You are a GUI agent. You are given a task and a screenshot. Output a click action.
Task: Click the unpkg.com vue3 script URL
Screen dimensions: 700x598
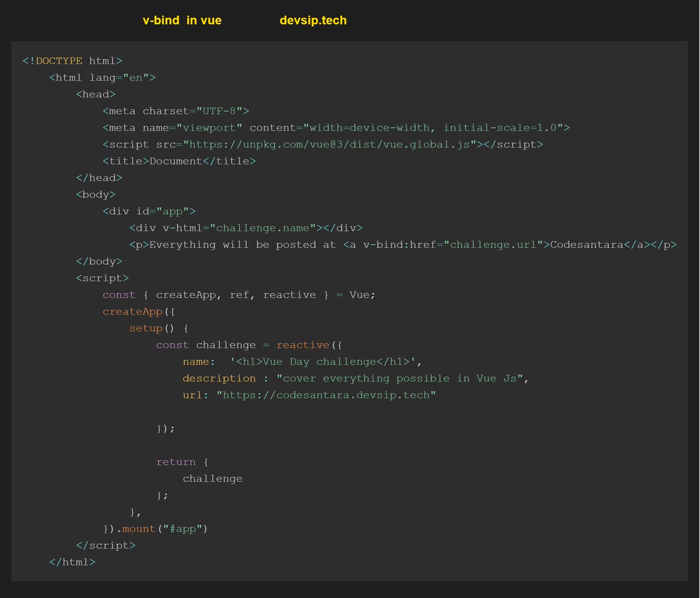330,144
